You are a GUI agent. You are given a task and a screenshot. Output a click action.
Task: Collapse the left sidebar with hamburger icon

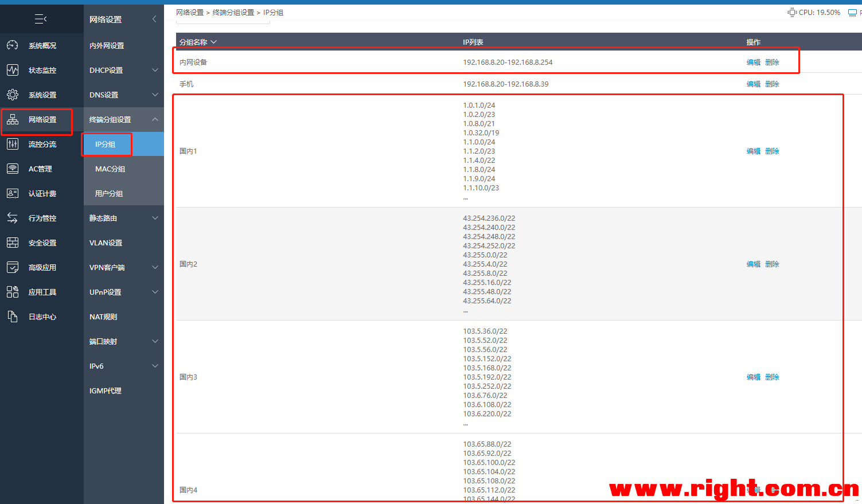coord(41,19)
